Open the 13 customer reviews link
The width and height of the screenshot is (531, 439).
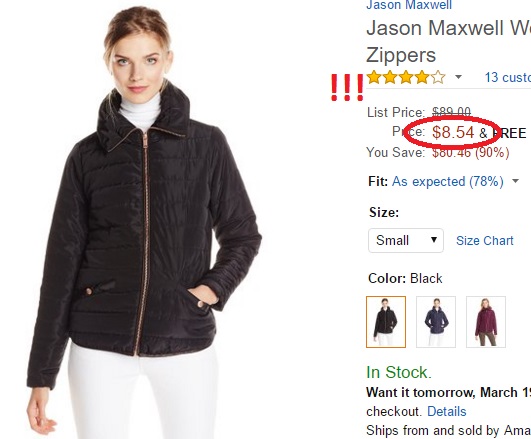508,77
